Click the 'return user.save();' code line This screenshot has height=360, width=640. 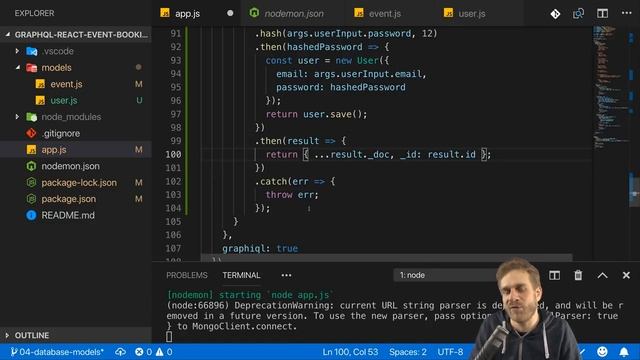(316, 114)
